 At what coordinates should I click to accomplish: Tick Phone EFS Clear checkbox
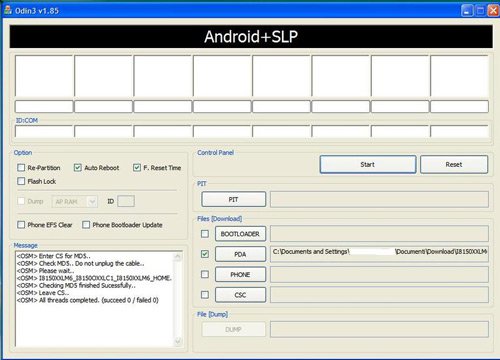(21, 225)
